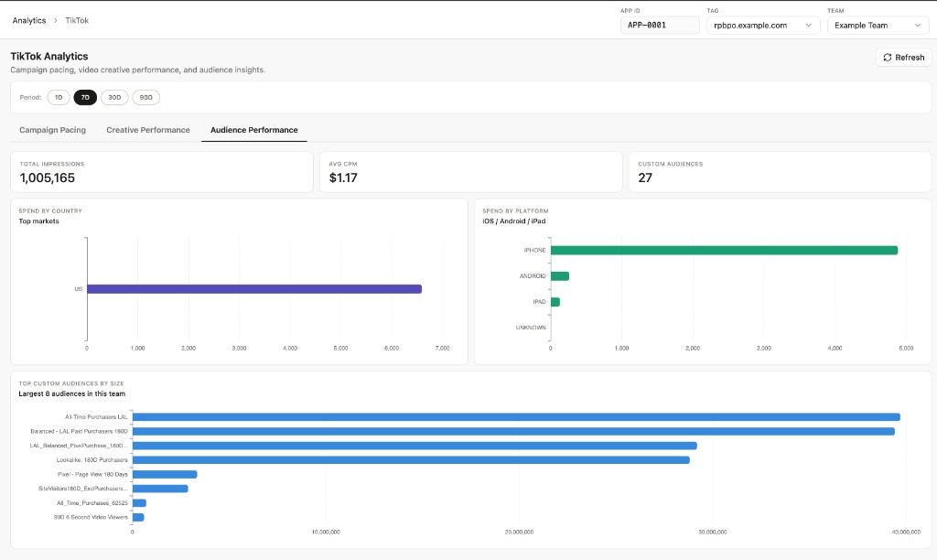Click the ANDROID platform bar
Viewport: 937px width, 560px height.
coord(560,276)
